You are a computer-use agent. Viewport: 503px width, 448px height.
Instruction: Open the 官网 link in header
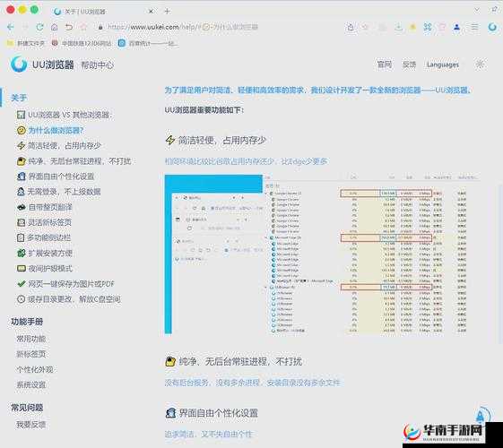[x=385, y=65]
